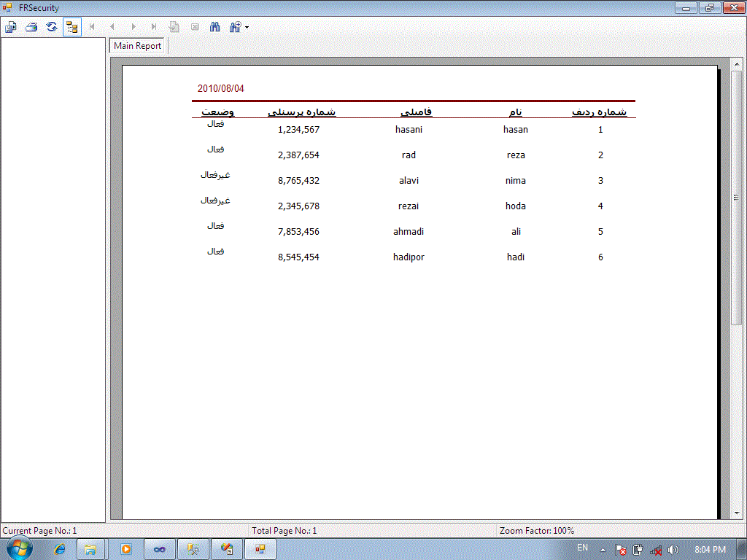Open the zoom dropdown arrow
Image resolution: width=747 pixels, height=560 pixels.
coord(247,27)
